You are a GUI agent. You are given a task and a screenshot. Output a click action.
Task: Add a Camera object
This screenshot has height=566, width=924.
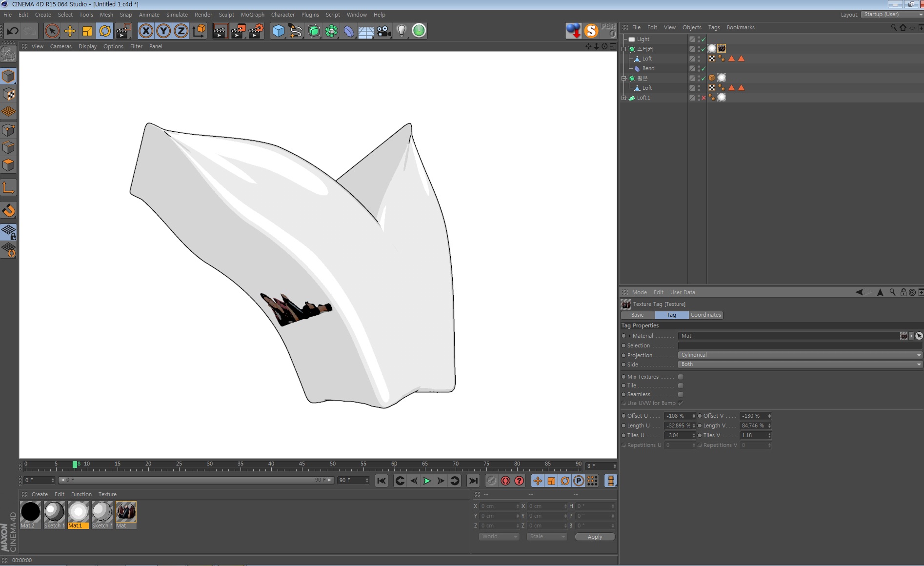[x=384, y=31]
